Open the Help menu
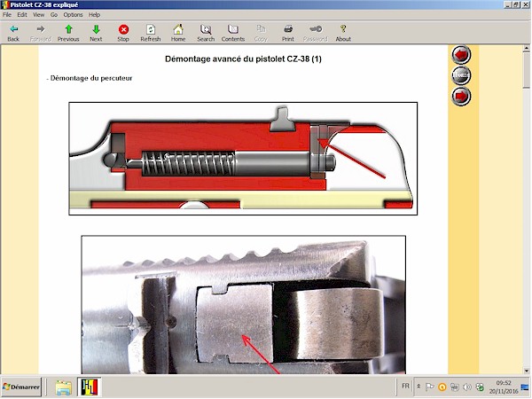The image size is (532, 399). click(94, 14)
